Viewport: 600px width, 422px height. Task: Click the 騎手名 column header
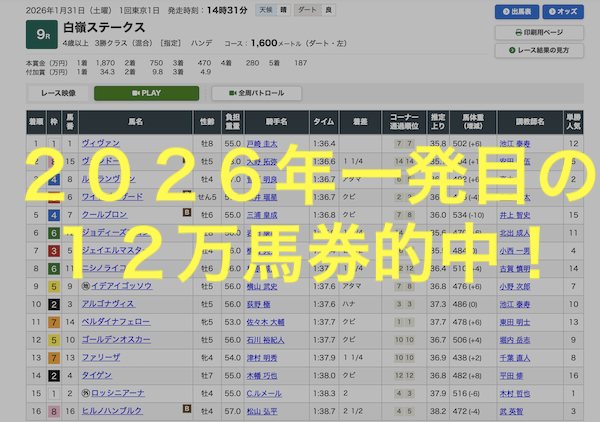[277, 122]
